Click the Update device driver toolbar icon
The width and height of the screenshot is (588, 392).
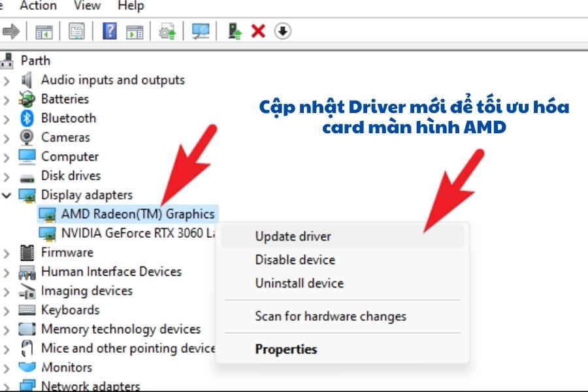point(167,31)
